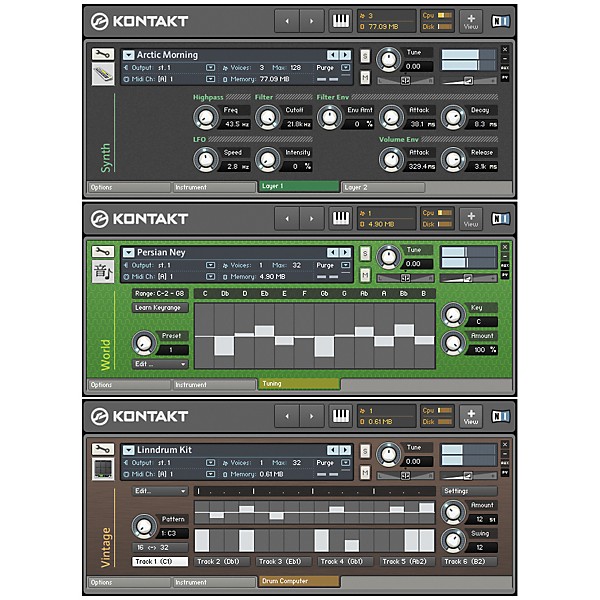Adjust the Arctic Morning pan slider
The height and width of the screenshot is (600, 600).
coord(406,80)
